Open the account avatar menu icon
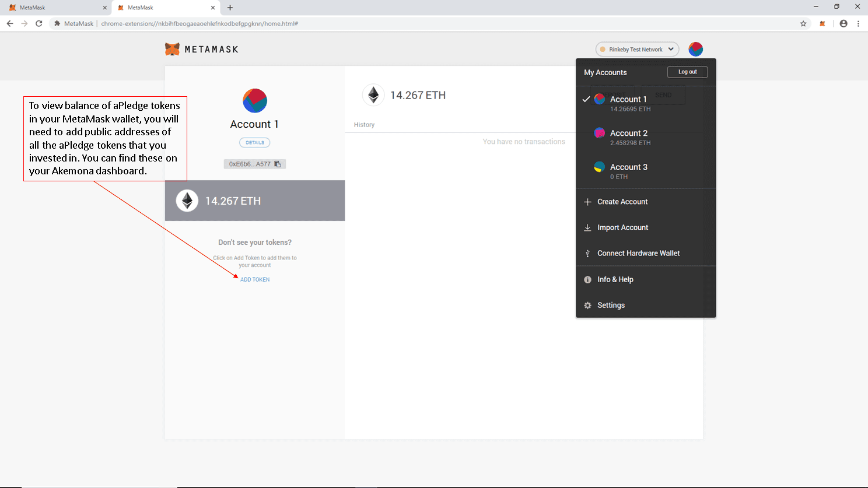Screen dimensions: 868x488 695,49
